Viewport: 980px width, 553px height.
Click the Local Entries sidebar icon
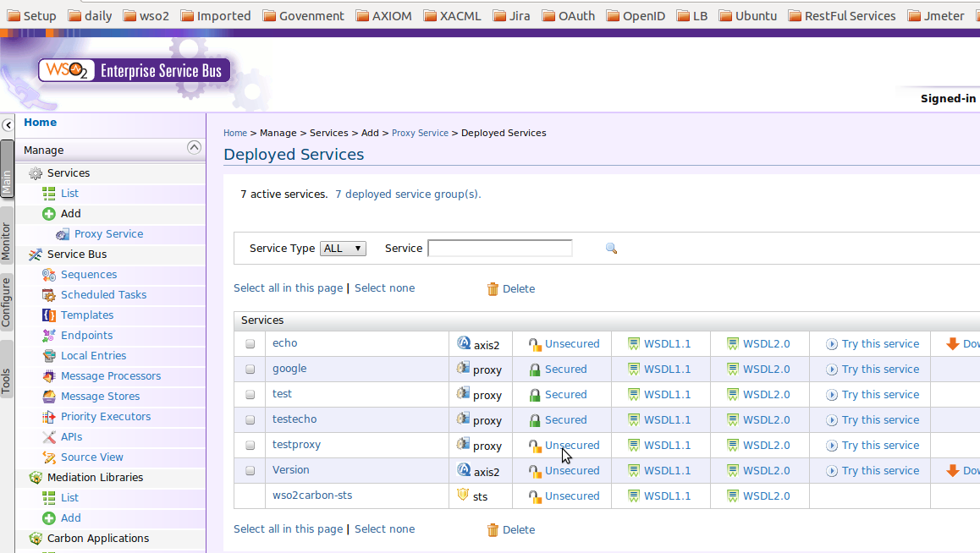point(49,356)
